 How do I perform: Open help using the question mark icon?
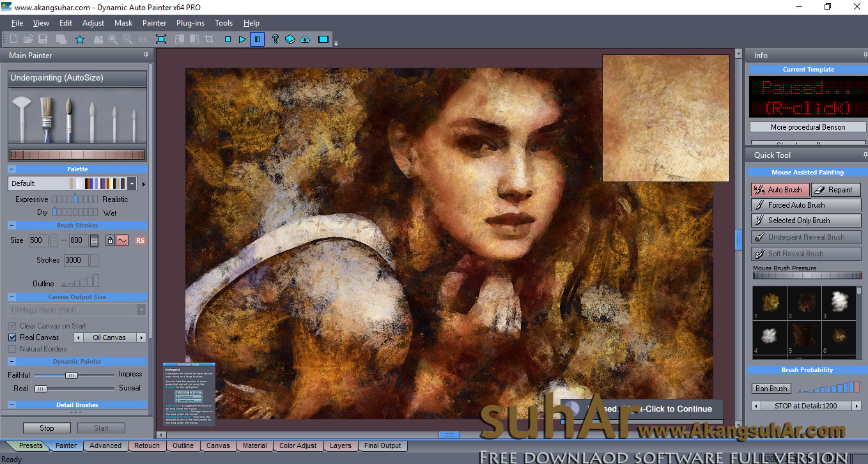tap(275, 39)
